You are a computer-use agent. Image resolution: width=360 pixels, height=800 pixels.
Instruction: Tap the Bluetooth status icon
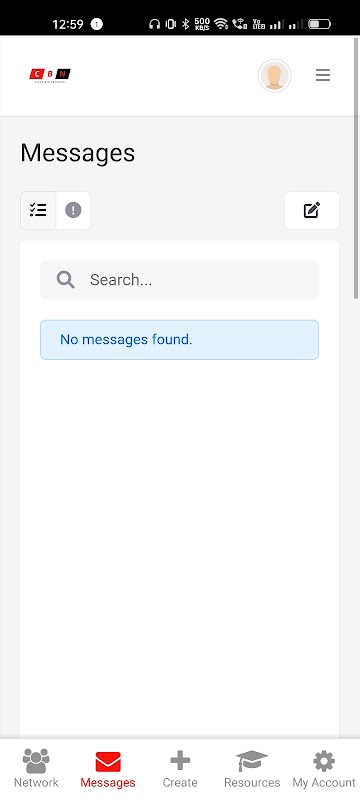click(x=186, y=24)
